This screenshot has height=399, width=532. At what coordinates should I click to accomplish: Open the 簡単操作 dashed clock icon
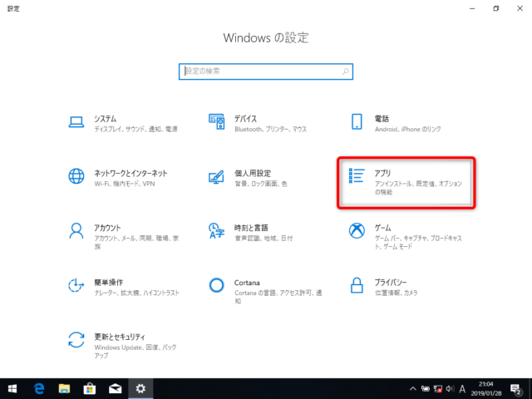click(76, 285)
